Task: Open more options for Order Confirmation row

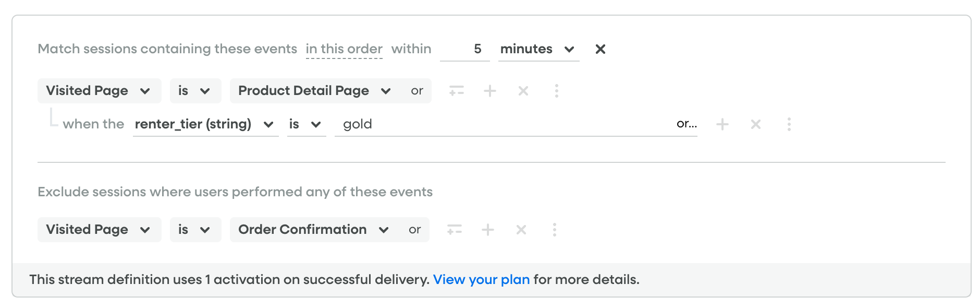Action: coord(555,230)
